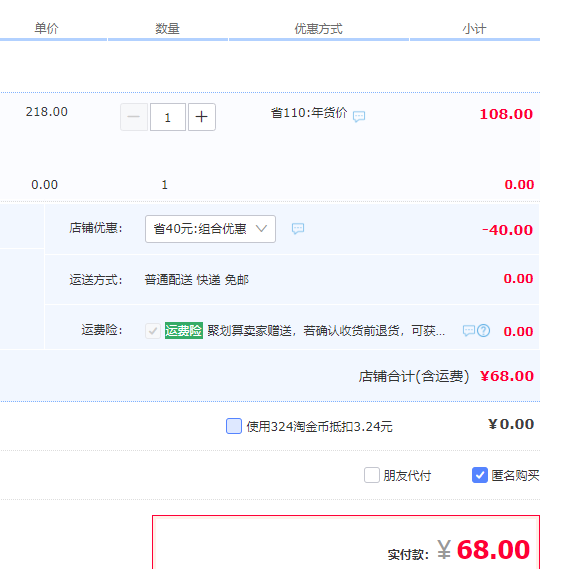The image size is (573, 569).
Task: Click the 实付款 68.00 total box
Action: [x=346, y=542]
